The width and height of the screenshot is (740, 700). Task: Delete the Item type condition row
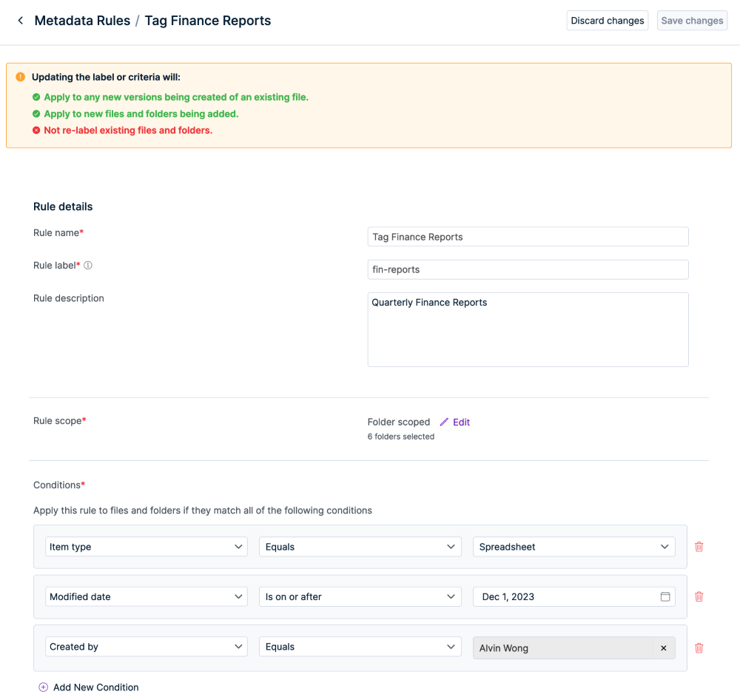699,547
